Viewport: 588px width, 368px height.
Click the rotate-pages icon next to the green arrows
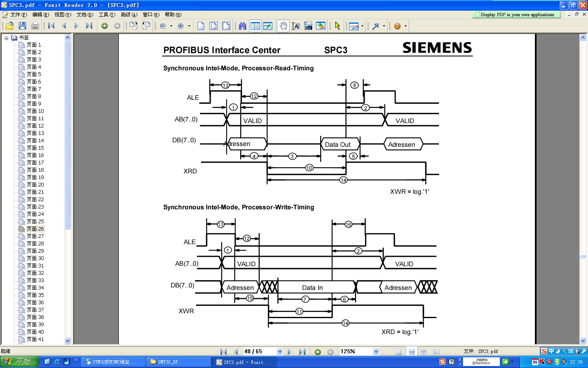coord(134,26)
